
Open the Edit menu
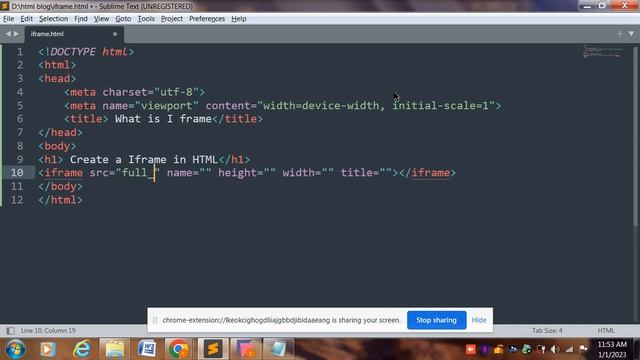[27, 19]
